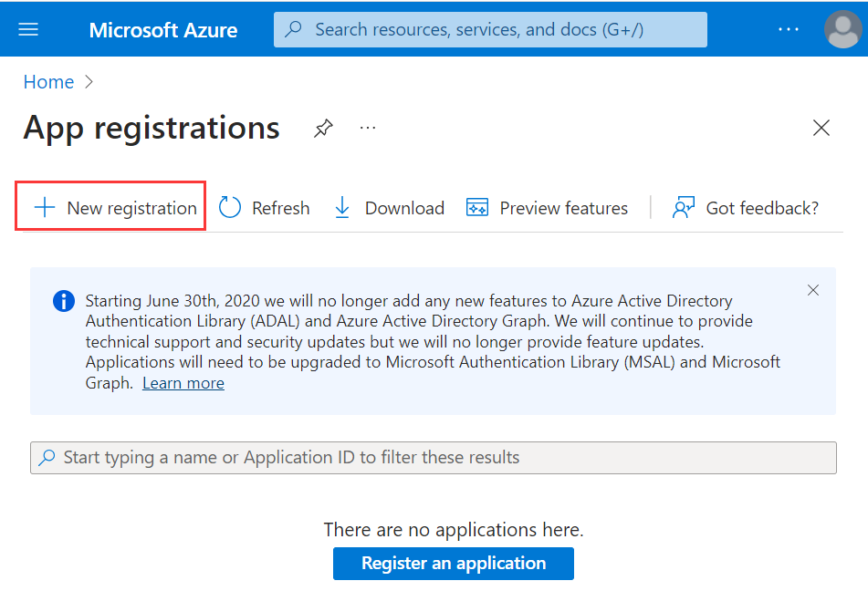The image size is (868, 612).
Task: Start a New registration
Action: tap(110, 207)
